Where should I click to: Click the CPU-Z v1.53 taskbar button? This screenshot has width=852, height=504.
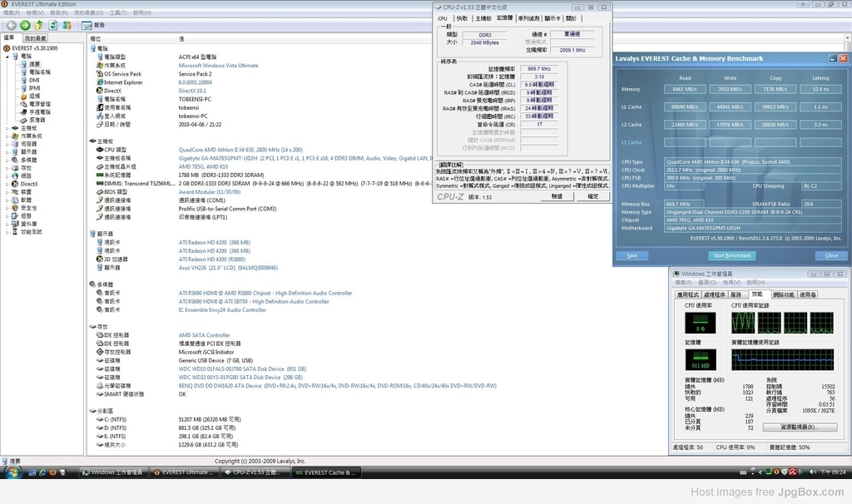point(255,472)
